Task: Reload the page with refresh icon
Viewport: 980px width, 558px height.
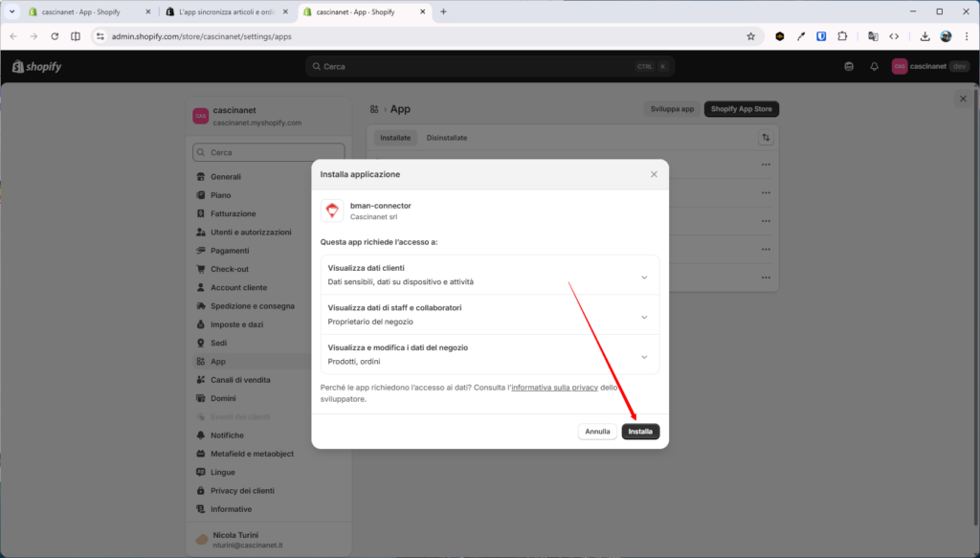Action: pyautogui.click(x=55, y=36)
